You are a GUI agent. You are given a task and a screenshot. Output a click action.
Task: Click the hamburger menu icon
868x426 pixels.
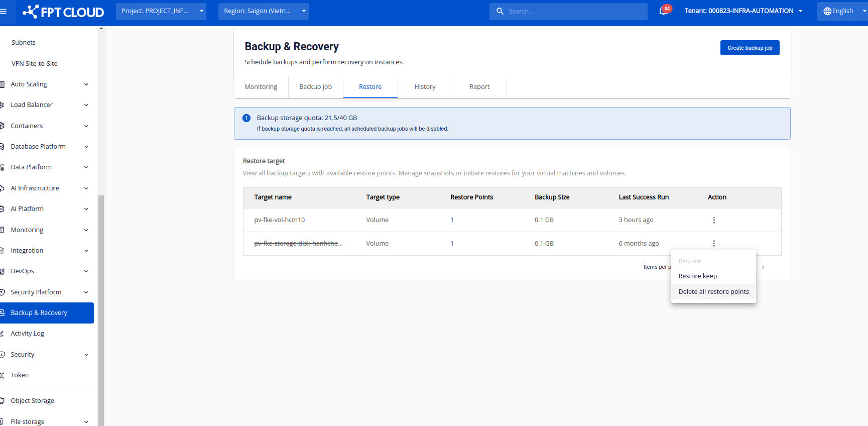click(x=4, y=11)
